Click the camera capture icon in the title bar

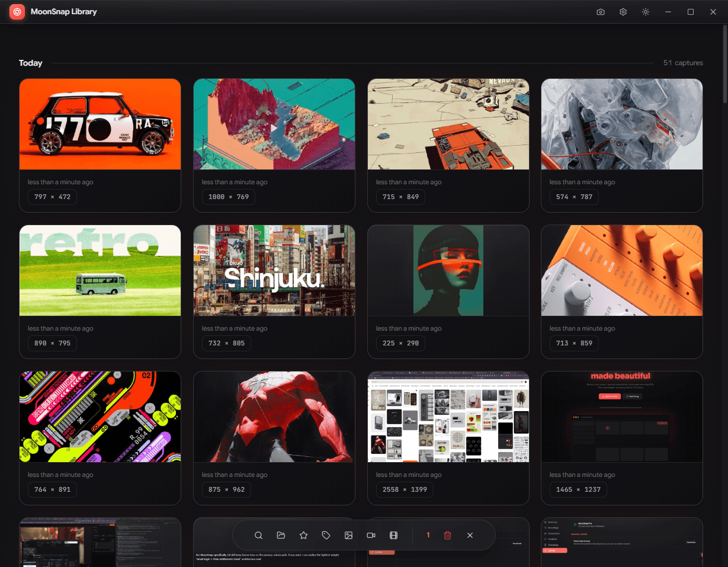(x=601, y=11)
